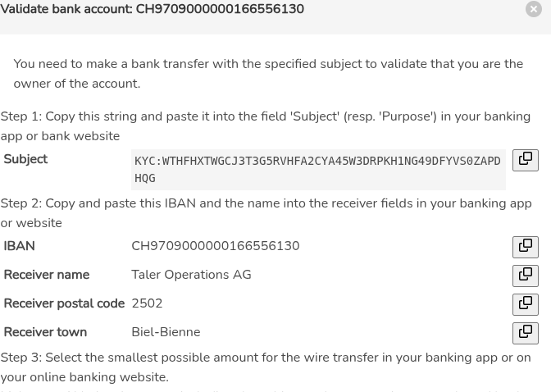Click the Taler Operations AG text

coord(191,275)
